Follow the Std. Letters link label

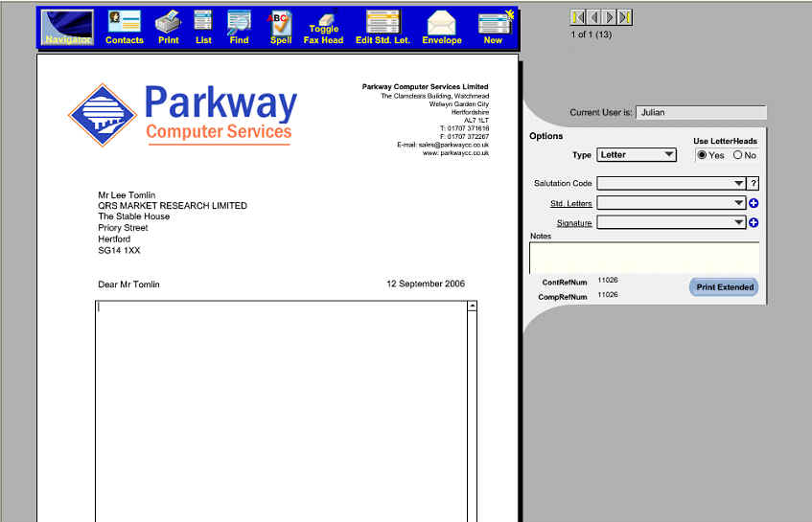click(x=570, y=203)
